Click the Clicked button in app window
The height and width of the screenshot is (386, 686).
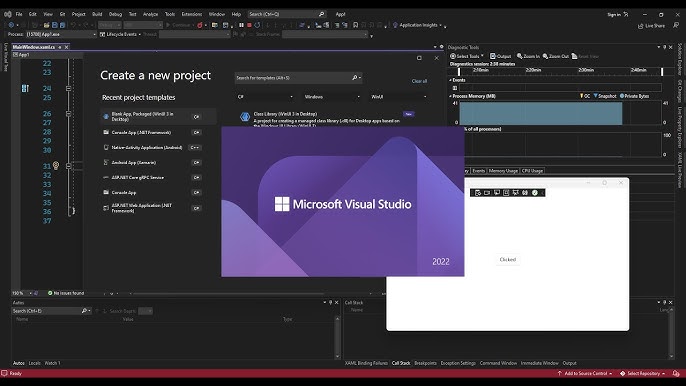click(508, 260)
